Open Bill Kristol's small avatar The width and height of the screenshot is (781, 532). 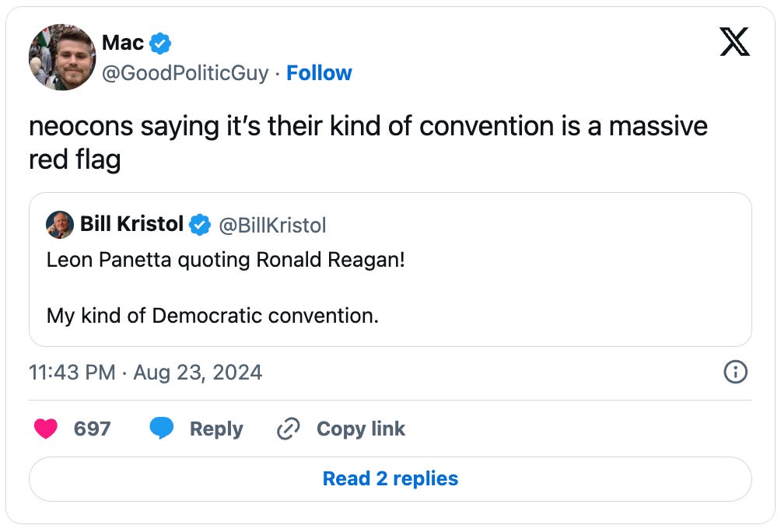pos(60,225)
